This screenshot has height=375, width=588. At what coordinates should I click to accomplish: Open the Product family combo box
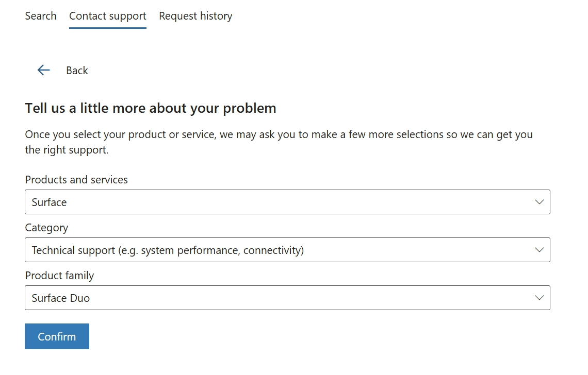click(287, 298)
